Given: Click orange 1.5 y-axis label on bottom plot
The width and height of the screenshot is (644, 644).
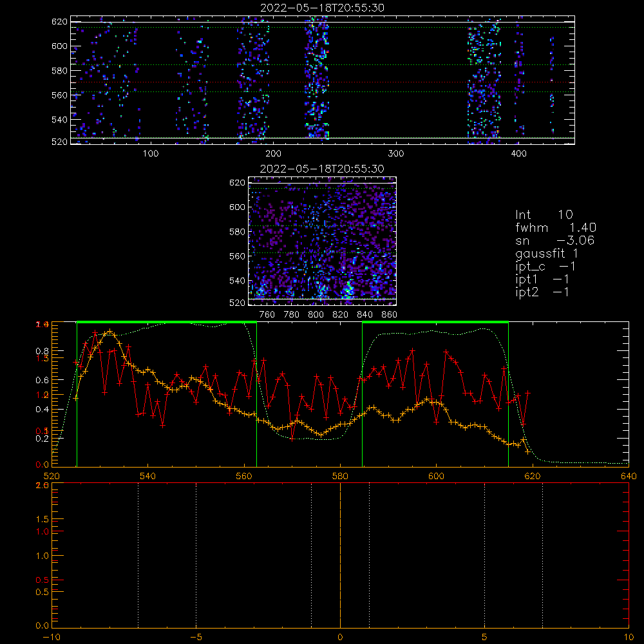Looking at the screenshot, I should point(43,519).
